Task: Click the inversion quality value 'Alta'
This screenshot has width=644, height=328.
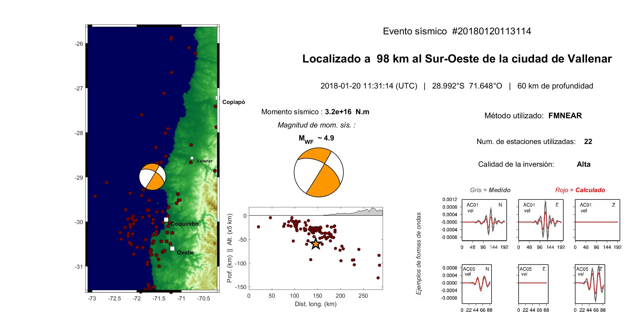Action: pyautogui.click(x=584, y=164)
